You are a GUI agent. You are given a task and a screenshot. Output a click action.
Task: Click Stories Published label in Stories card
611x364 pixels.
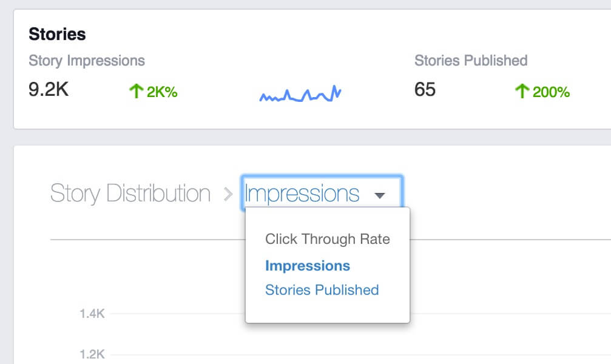coord(471,61)
